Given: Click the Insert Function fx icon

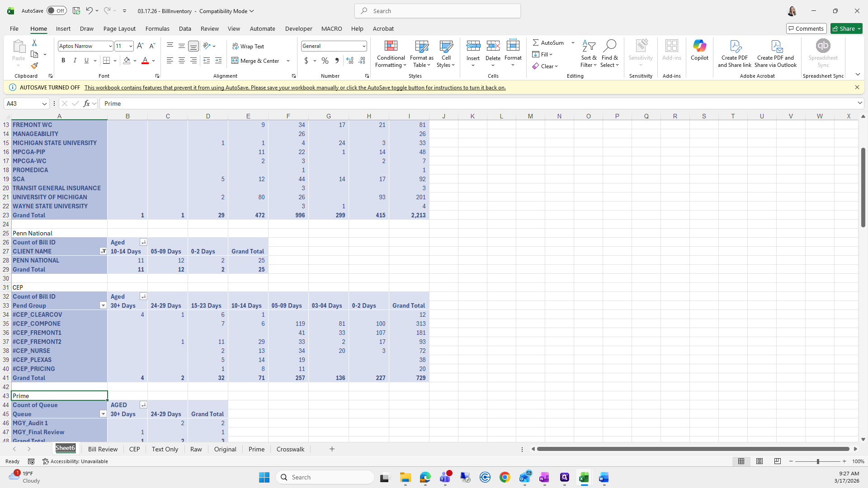Looking at the screenshot, I should pyautogui.click(x=86, y=103).
